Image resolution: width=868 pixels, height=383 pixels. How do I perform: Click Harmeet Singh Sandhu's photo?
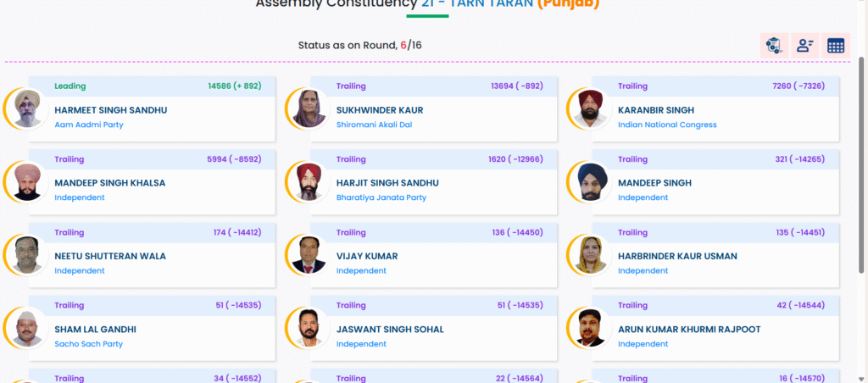point(28,109)
